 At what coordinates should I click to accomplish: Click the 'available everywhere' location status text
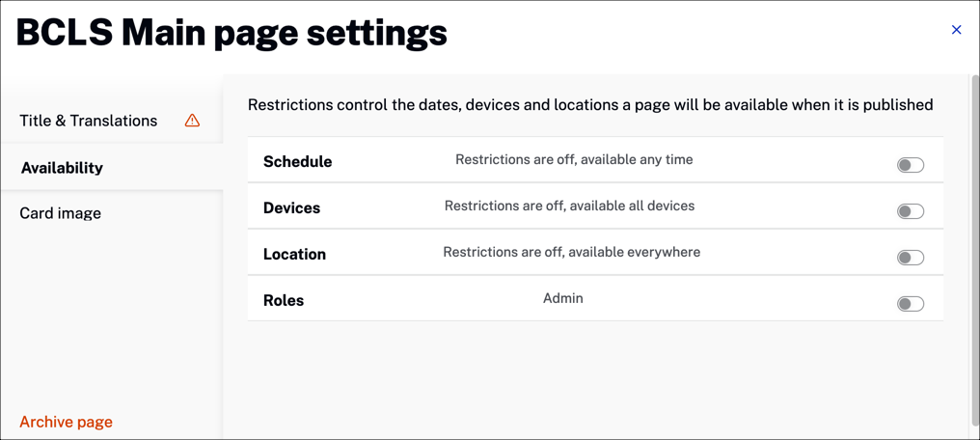pyautogui.click(x=572, y=252)
